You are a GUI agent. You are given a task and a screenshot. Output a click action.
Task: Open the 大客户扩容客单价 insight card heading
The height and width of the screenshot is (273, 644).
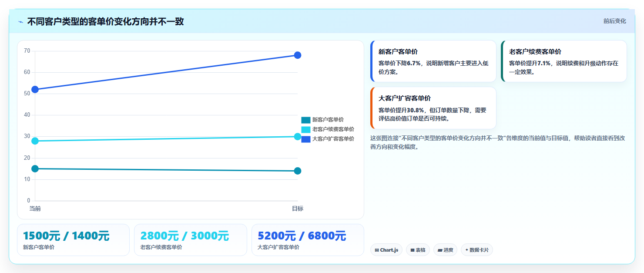(405, 98)
